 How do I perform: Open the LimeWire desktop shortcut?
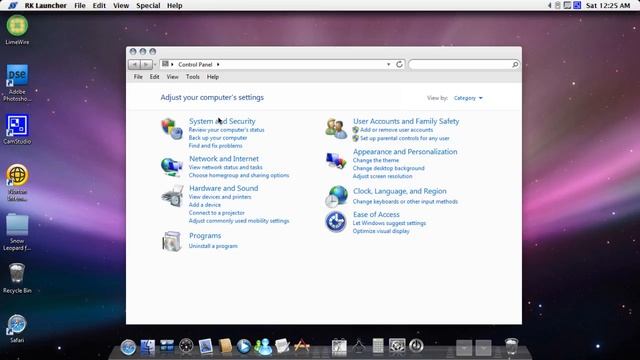pos(17,30)
